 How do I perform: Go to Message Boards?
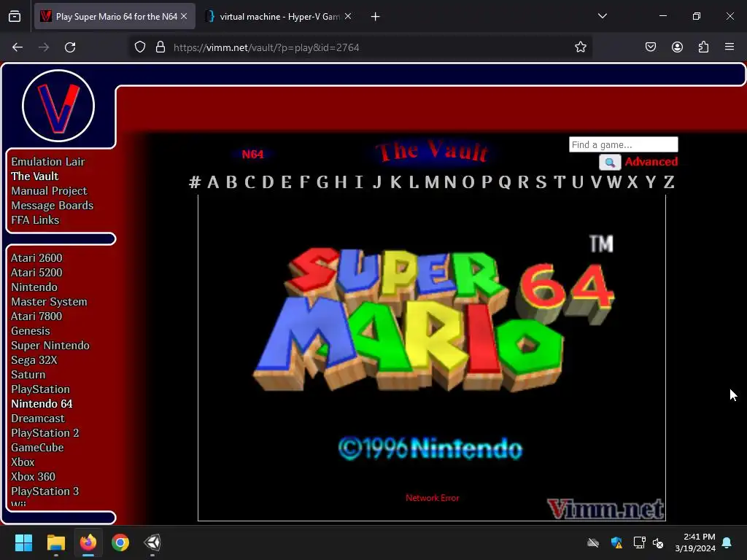pyautogui.click(x=52, y=205)
